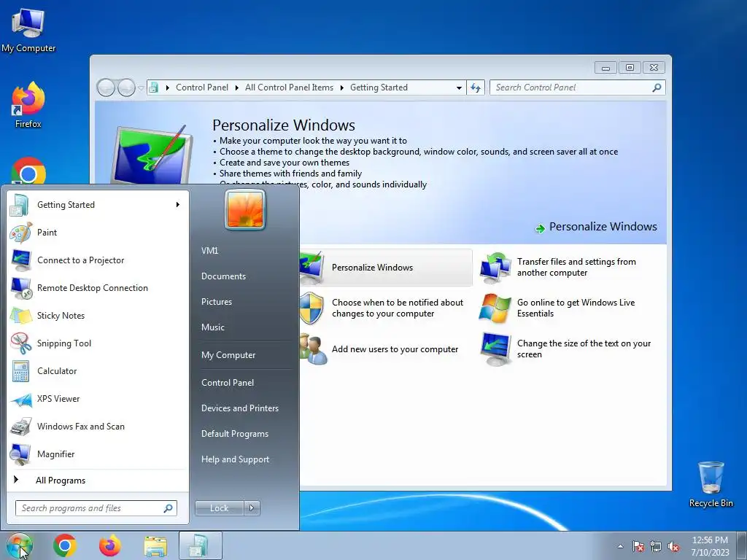Click the Getting Started icon in Start menu
Image resolution: width=747 pixels, height=560 pixels.
click(x=20, y=205)
